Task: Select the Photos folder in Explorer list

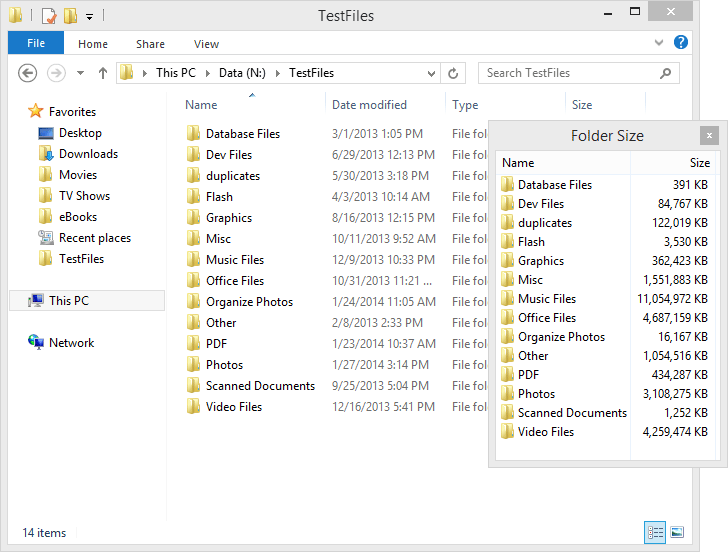Action: [x=215, y=365]
